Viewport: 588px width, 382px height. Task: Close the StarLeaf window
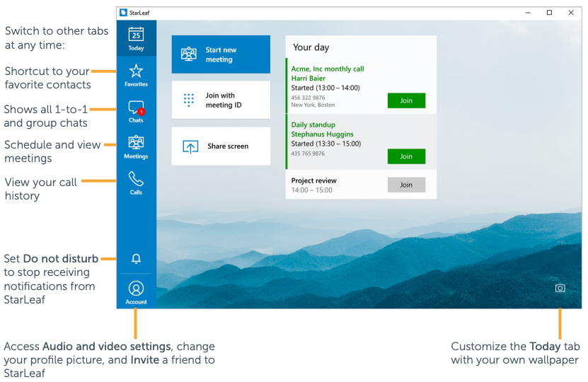571,13
